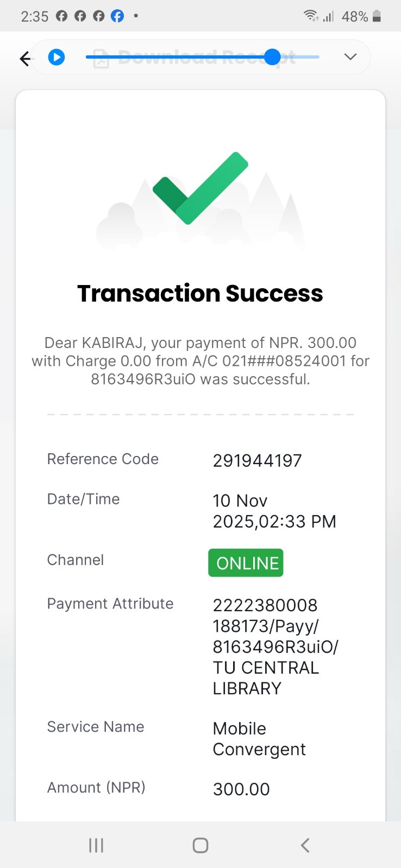Image resolution: width=401 pixels, height=868 pixels.
Task: Expand the chevron-down on the media bar
Action: click(350, 56)
